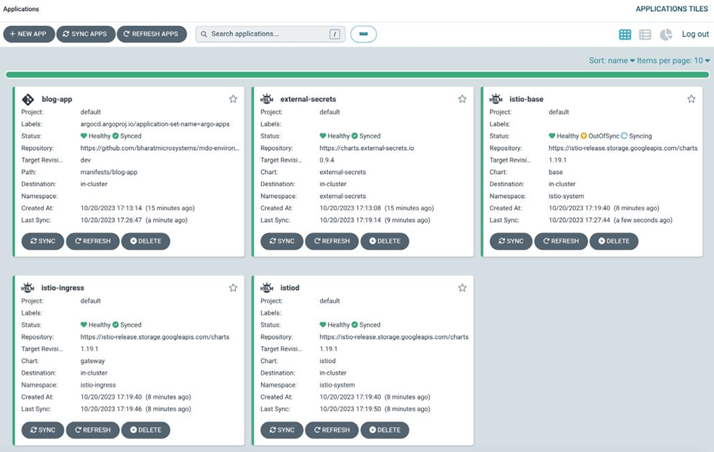Favorite the external-secrets application
714x452 pixels.
tap(462, 99)
